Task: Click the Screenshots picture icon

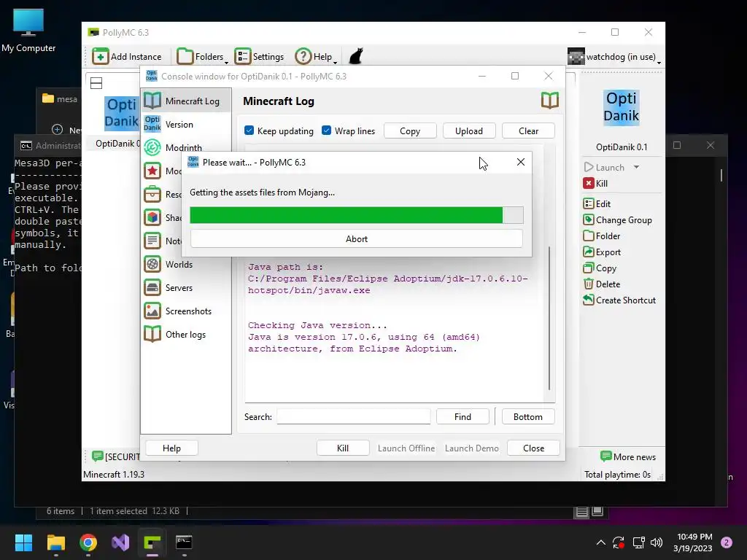Action: tap(152, 311)
